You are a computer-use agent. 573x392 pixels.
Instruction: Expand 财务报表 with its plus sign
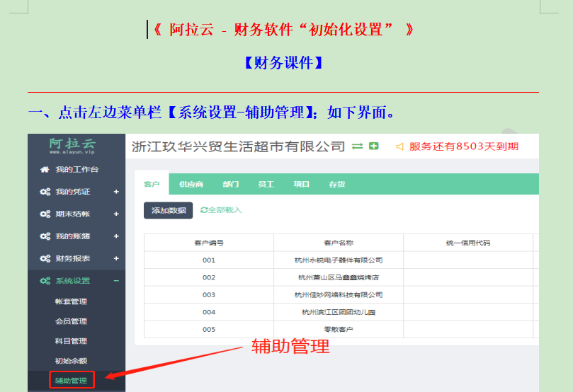[116, 258]
